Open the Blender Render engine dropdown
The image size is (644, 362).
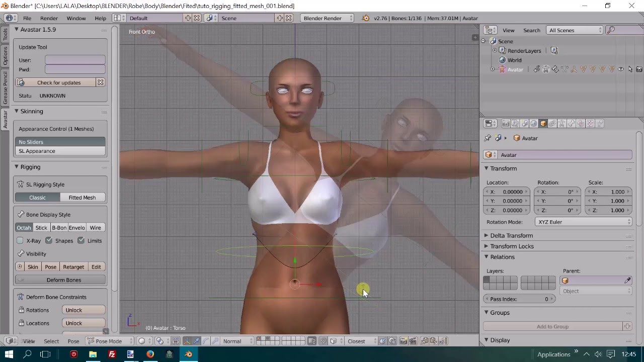pyautogui.click(x=328, y=18)
